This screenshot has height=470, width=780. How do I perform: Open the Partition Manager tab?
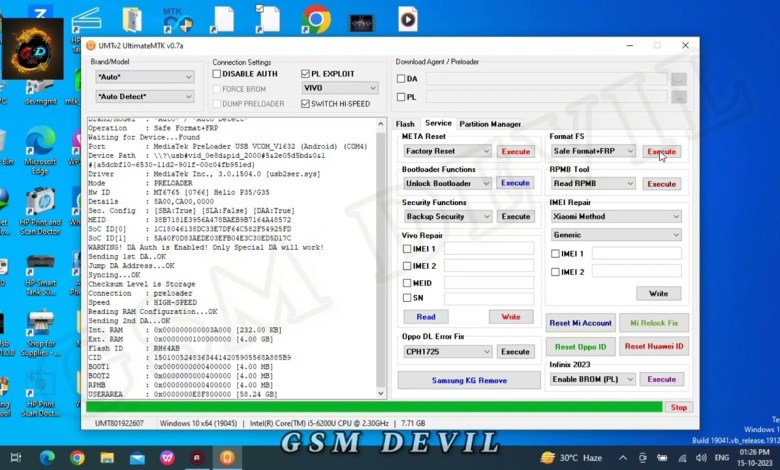coord(490,124)
